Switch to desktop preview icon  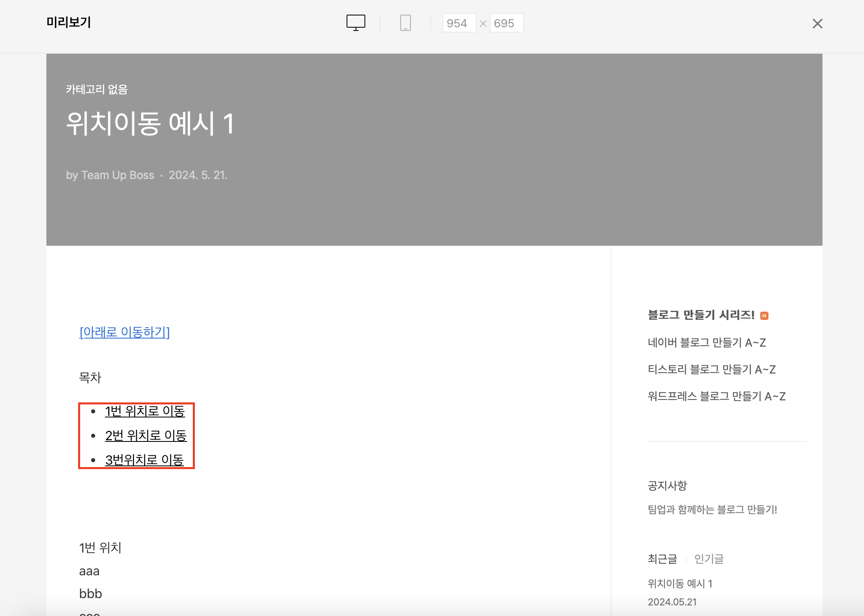[x=356, y=23]
